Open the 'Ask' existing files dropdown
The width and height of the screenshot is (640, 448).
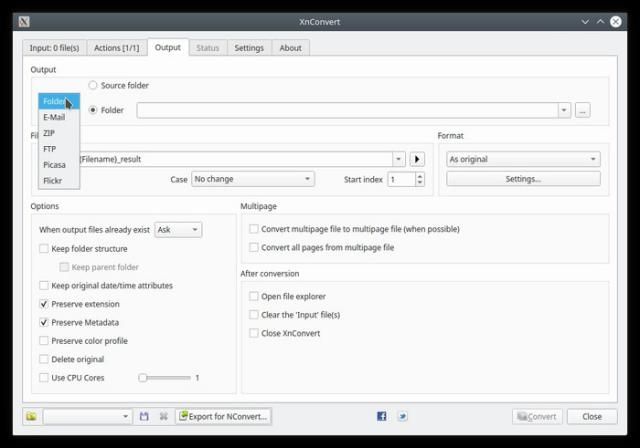(178, 229)
